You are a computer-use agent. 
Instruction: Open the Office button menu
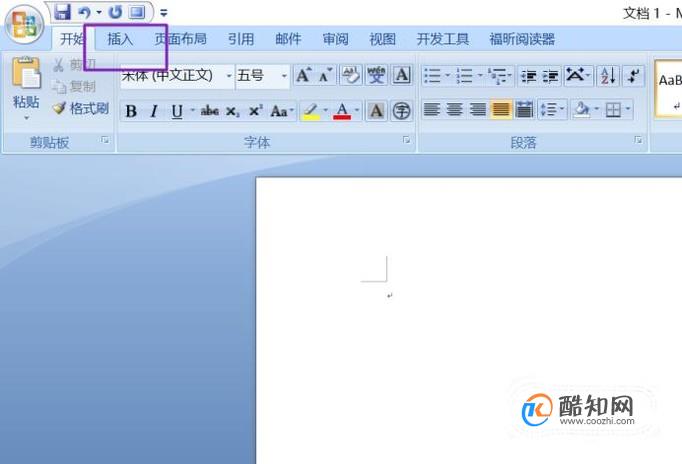(x=24, y=24)
